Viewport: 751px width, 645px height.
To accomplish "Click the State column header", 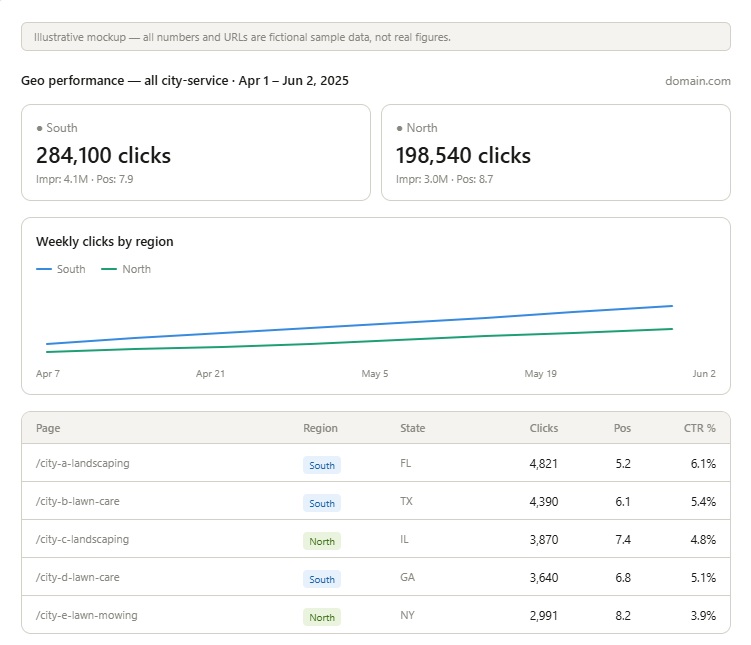I will (412, 428).
